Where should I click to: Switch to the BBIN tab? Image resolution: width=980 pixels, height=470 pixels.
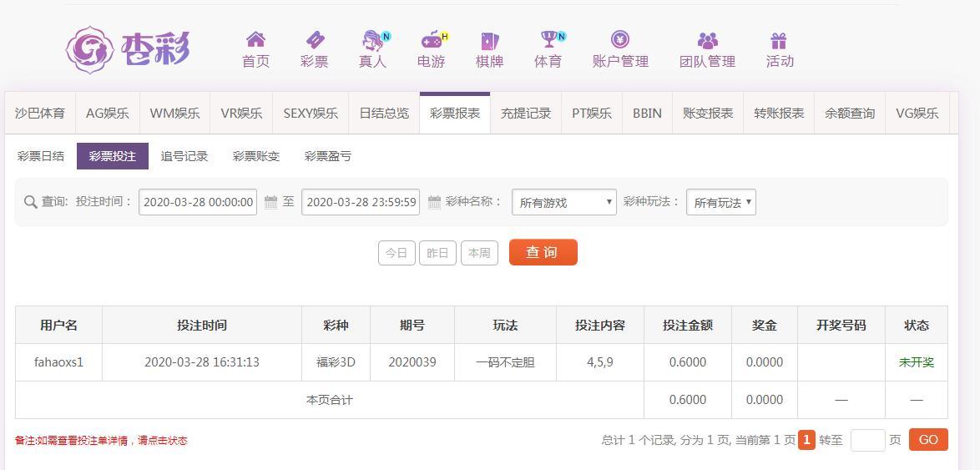pos(648,114)
